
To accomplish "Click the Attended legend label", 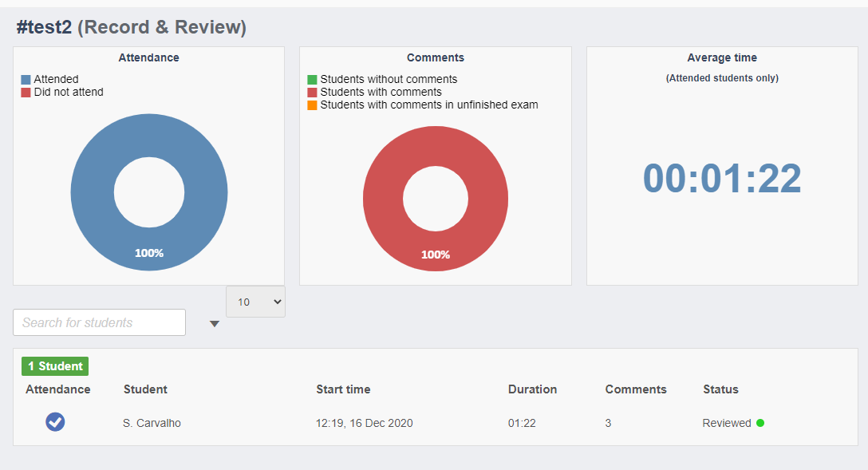I will tap(56, 79).
